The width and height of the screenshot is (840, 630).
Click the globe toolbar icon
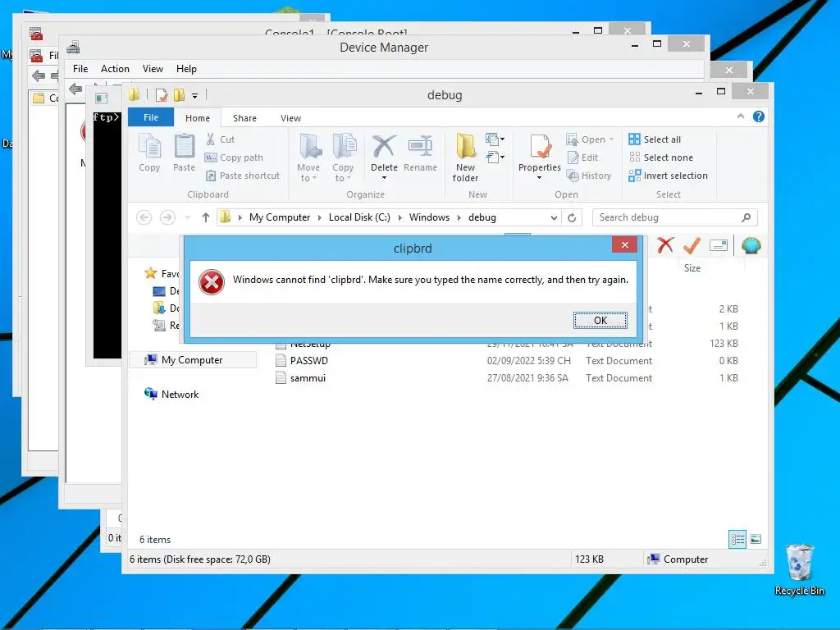[751, 245]
